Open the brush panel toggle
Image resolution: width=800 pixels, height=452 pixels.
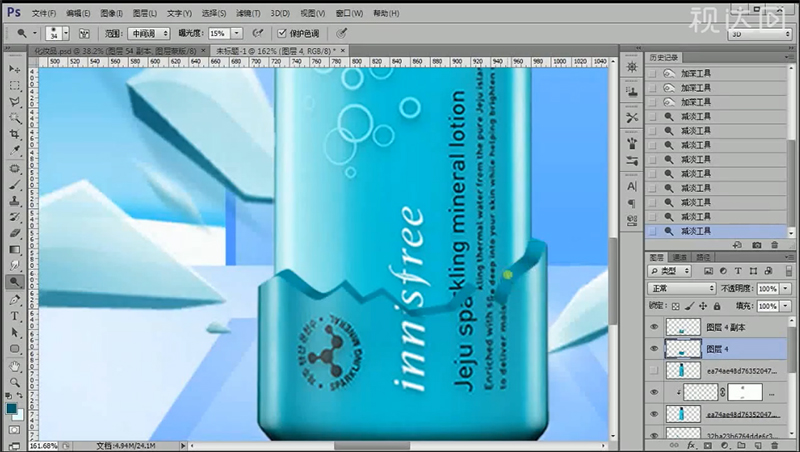click(x=84, y=34)
